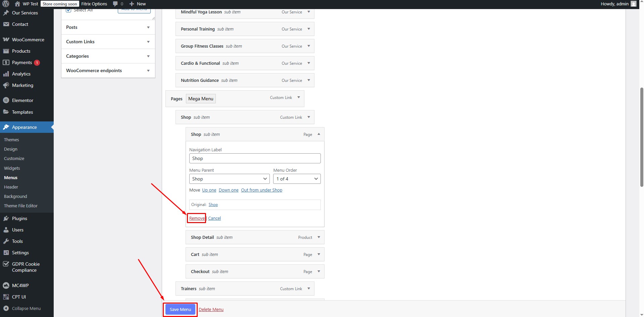
Task: Open the Menu Parent dropdown
Action: [229, 179]
